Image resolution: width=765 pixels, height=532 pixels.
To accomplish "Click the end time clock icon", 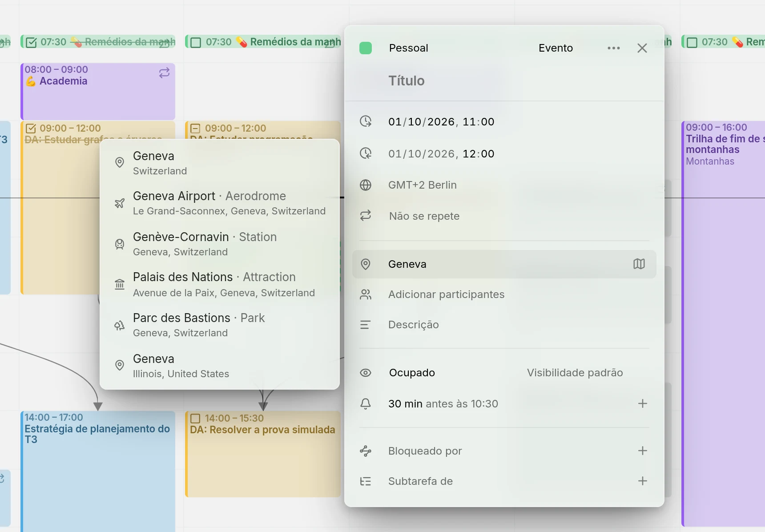I will tap(366, 153).
